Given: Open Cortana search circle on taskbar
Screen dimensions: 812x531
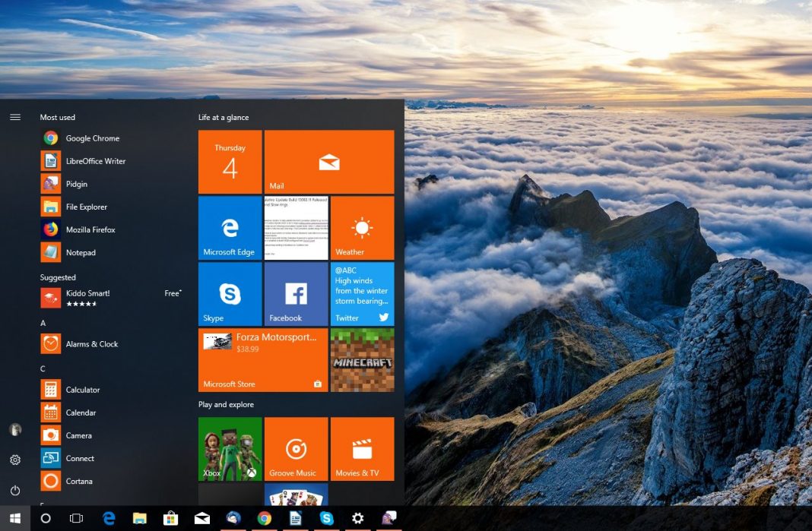Looking at the screenshot, I should pos(46,518).
